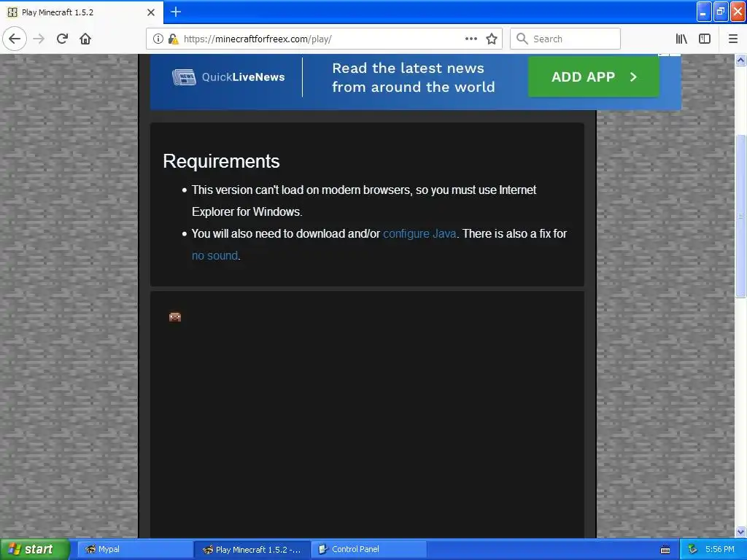This screenshot has width=747, height=560.
Task: Open the Library bookshelf icon
Action: coord(681,39)
